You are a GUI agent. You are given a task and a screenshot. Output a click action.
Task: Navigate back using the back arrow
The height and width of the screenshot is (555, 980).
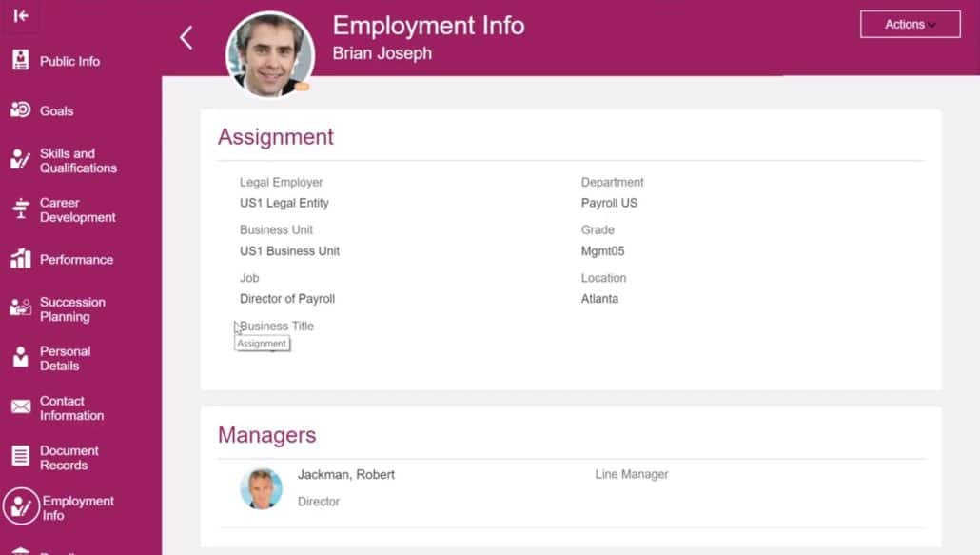tap(186, 36)
